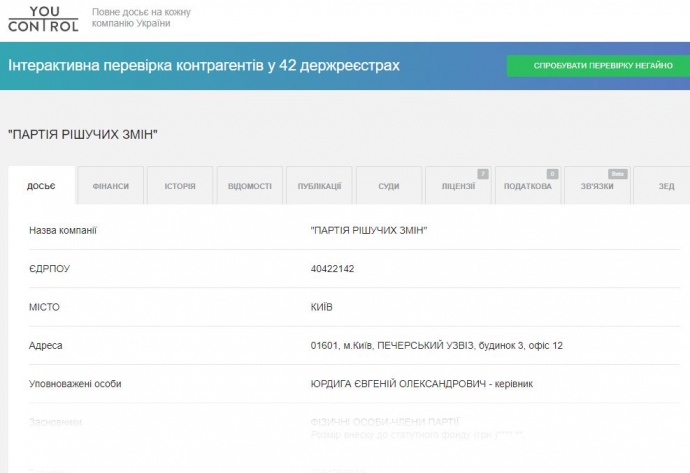Open the Історія tab
Image resolution: width=690 pixels, height=473 pixels.
[180, 187]
